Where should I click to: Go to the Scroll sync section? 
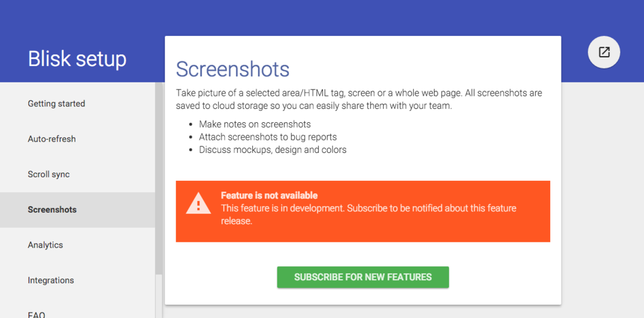pos(48,174)
